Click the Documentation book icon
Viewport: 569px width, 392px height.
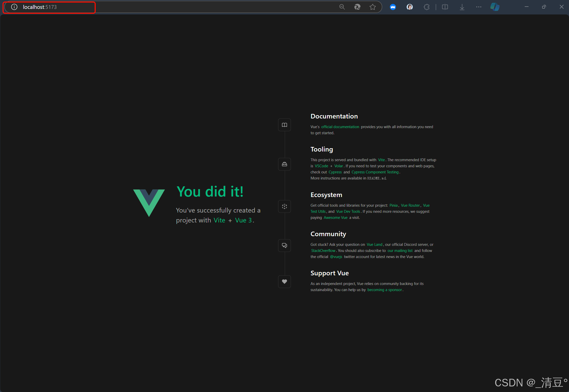click(284, 125)
